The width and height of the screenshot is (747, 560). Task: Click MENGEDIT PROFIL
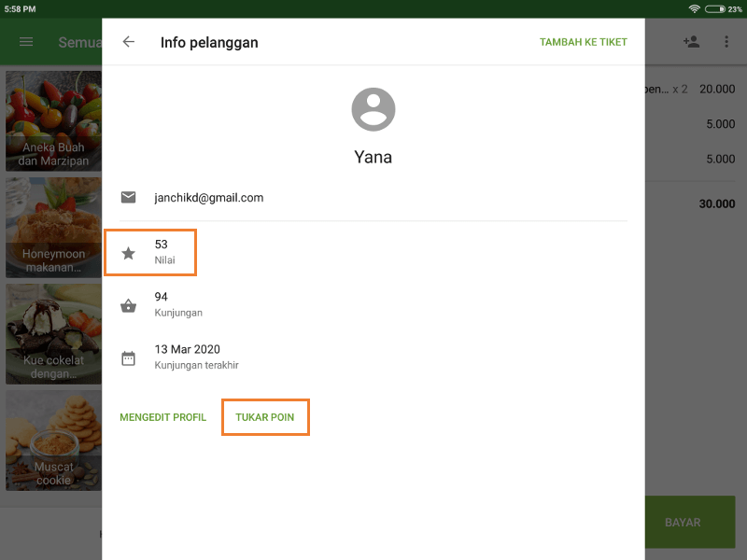click(x=162, y=417)
